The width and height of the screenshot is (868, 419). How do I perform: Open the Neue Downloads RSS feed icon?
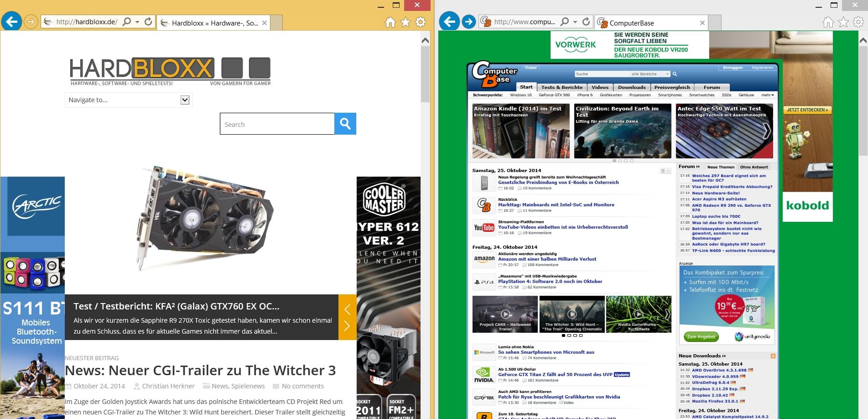773,356
